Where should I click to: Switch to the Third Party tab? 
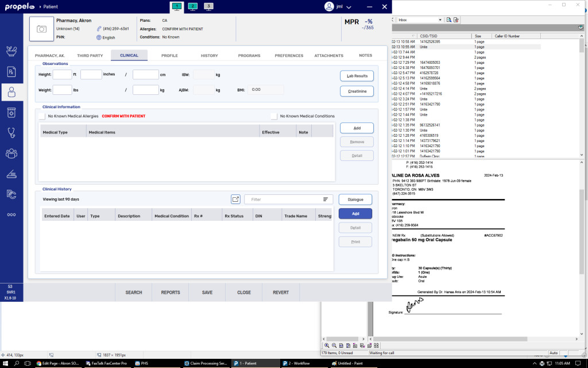(90, 56)
